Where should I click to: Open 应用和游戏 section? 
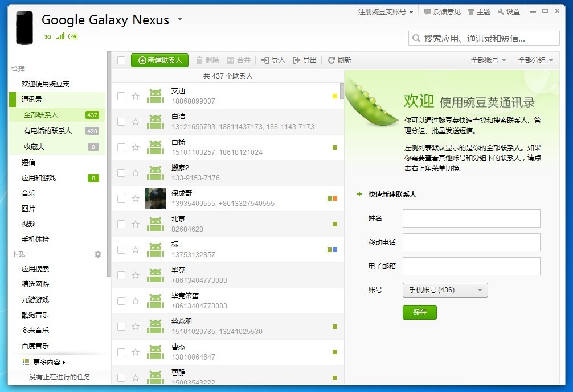(39, 178)
